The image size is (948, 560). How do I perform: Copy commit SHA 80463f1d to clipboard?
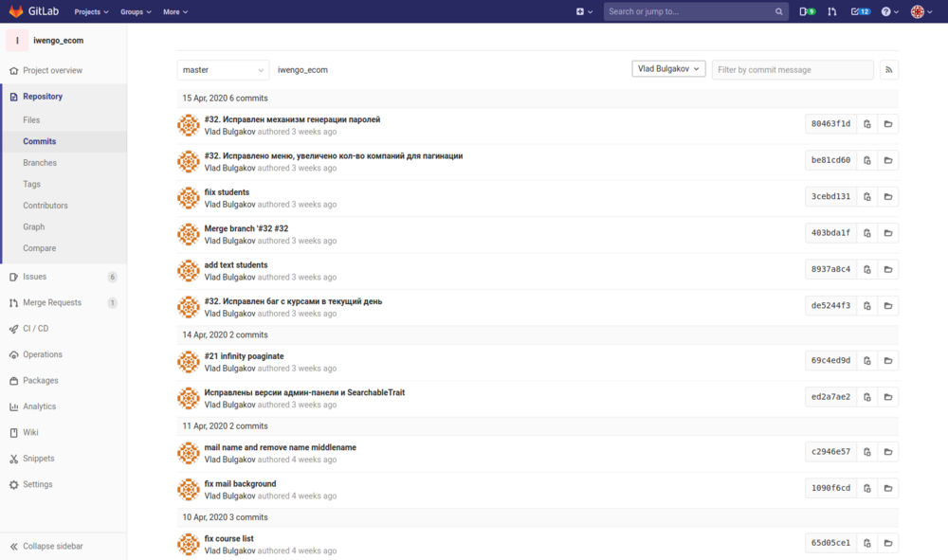(867, 124)
